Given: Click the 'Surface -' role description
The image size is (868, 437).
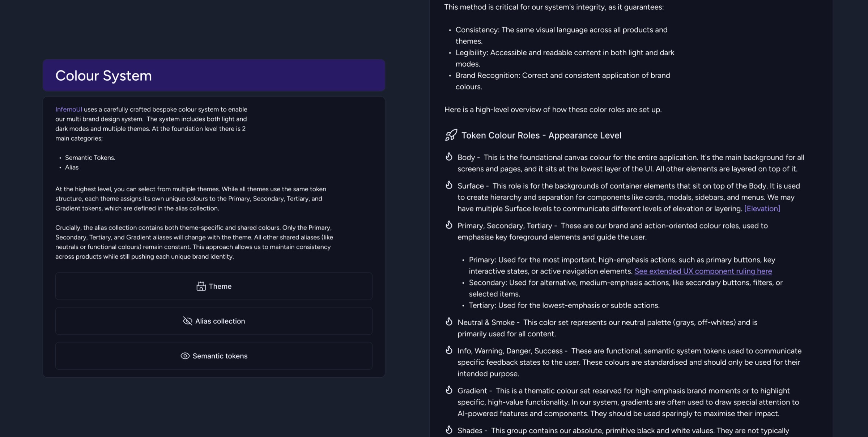Looking at the screenshot, I should (629, 197).
